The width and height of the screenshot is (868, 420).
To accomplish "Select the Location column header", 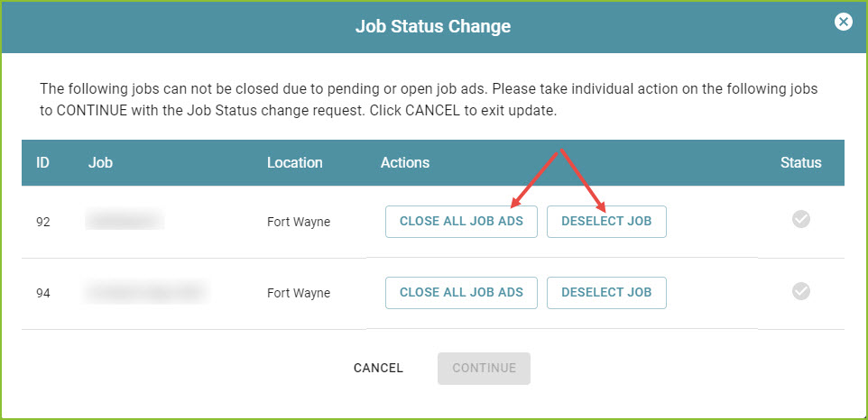I will [x=294, y=163].
